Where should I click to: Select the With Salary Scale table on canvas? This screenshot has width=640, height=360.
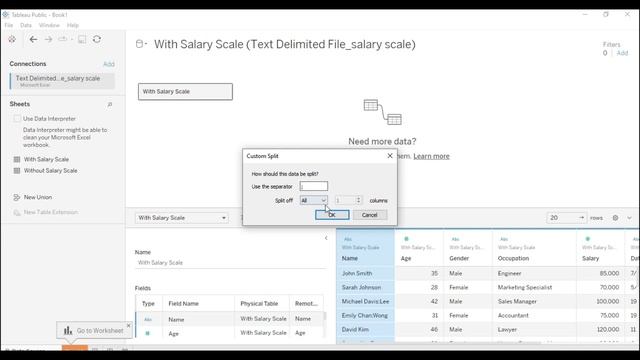tap(185, 91)
